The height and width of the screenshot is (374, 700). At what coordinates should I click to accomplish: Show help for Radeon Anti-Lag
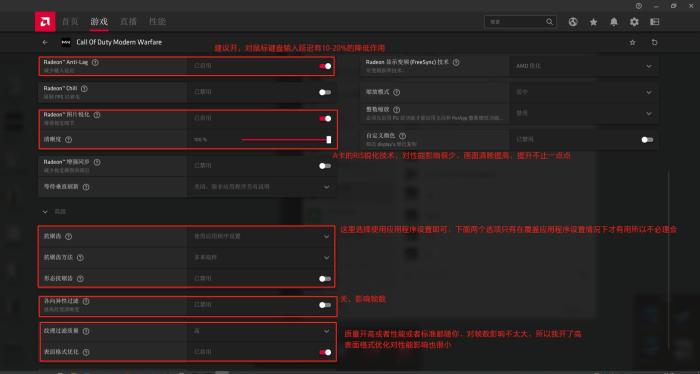(95, 62)
